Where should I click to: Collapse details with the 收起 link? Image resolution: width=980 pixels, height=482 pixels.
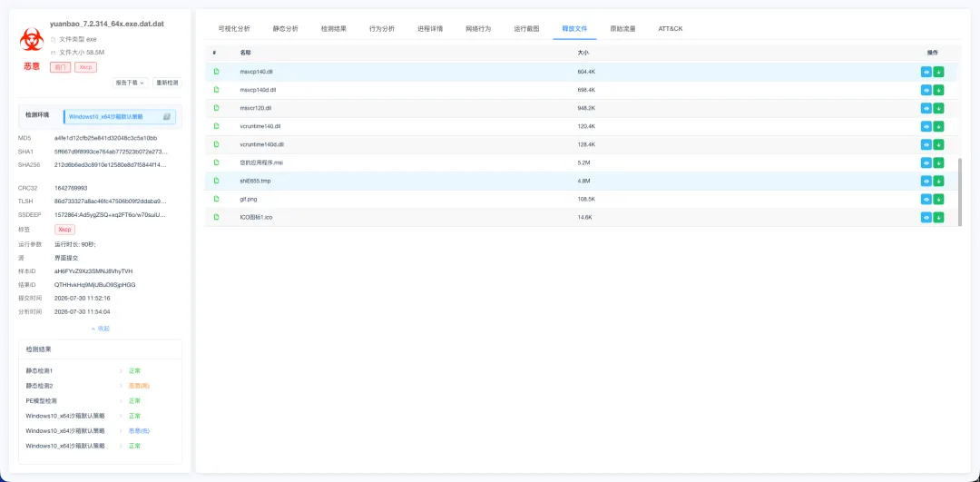coord(100,329)
